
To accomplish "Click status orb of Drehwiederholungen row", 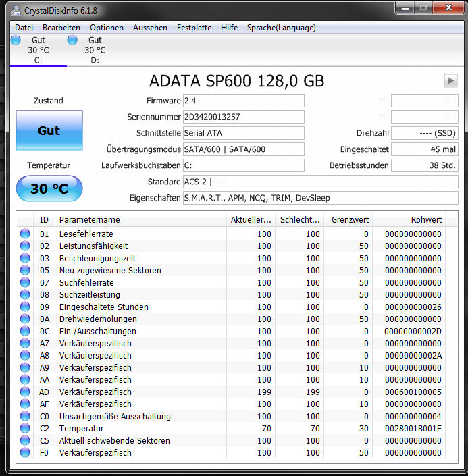I will pyautogui.click(x=25, y=319).
